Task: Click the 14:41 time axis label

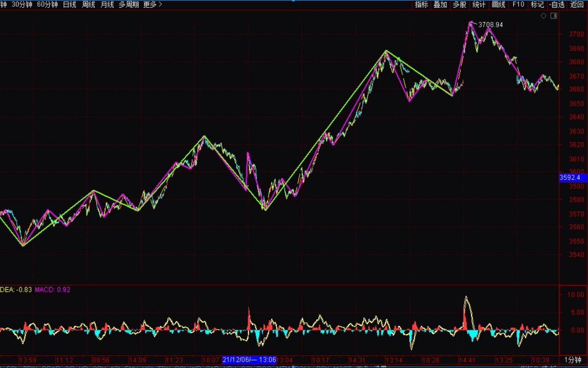Action: [x=467, y=360]
